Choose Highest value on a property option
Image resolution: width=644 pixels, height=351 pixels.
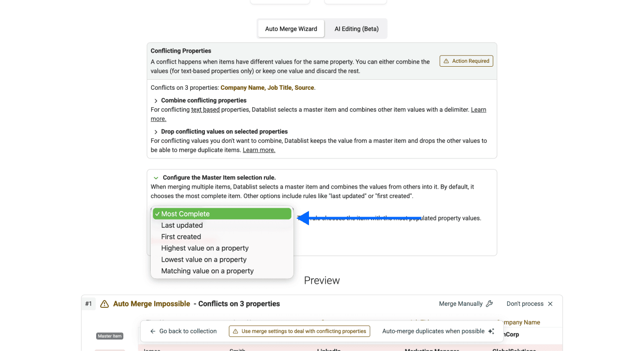pyautogui.click(x=204, y=248)
